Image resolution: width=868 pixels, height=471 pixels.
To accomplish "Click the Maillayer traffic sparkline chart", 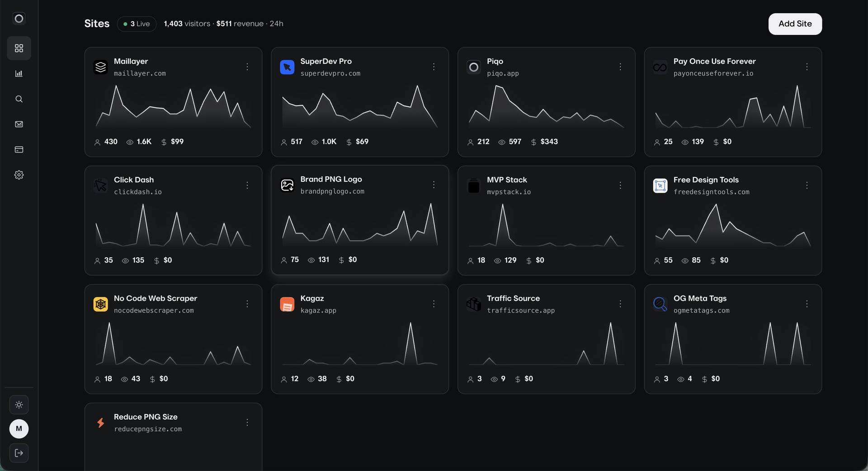I will 173,106.
